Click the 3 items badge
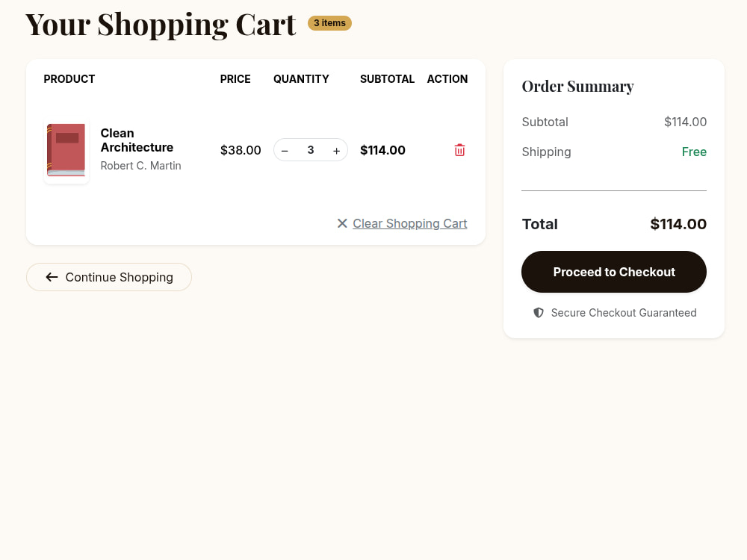747x560 pixels. (329, 23)
